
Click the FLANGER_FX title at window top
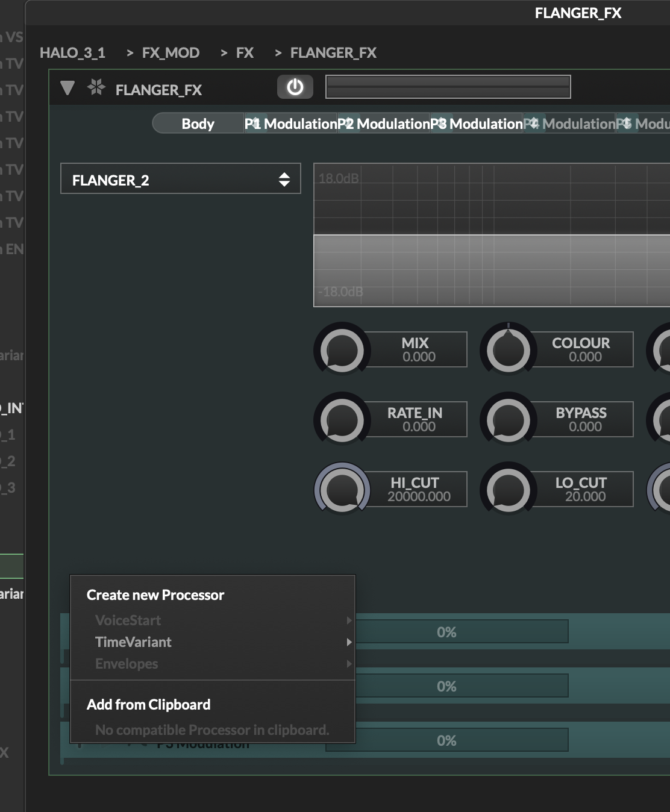[578, 13]
